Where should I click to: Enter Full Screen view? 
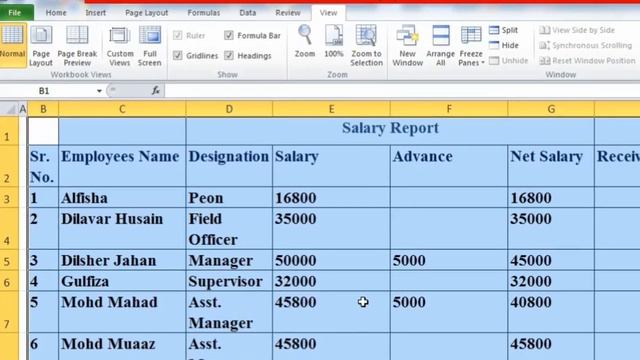click(x=150, y=46)
